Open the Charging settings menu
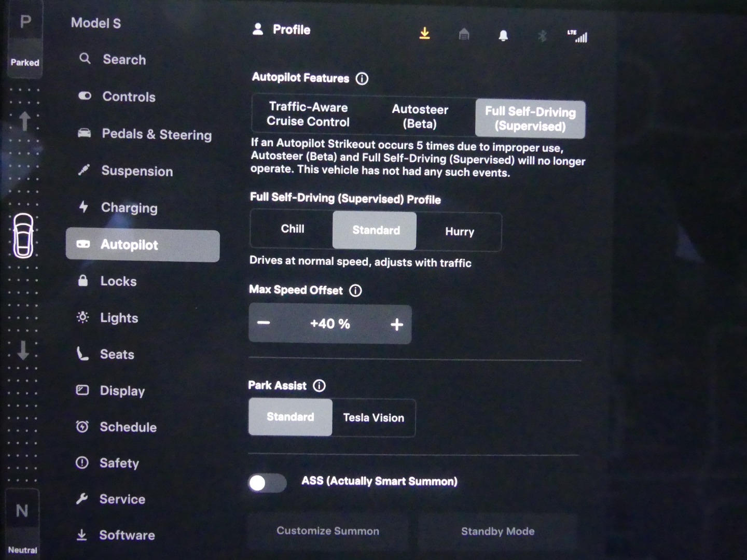Image resolution: width=747 pixels, height=560 pixels. [129, 208]
